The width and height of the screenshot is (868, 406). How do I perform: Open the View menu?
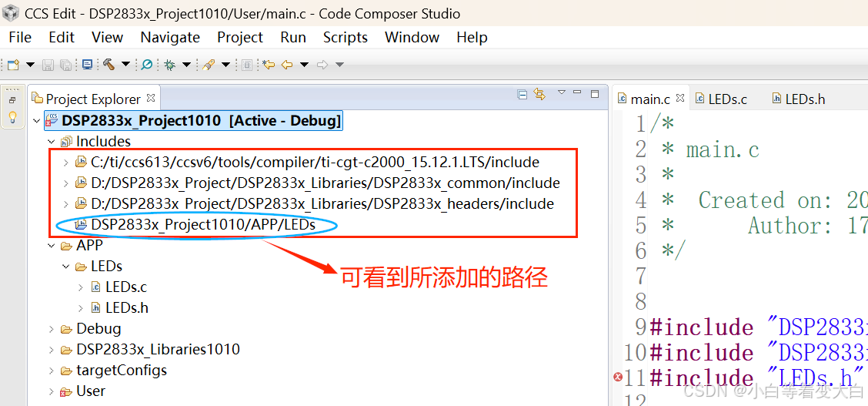[108, 37]
